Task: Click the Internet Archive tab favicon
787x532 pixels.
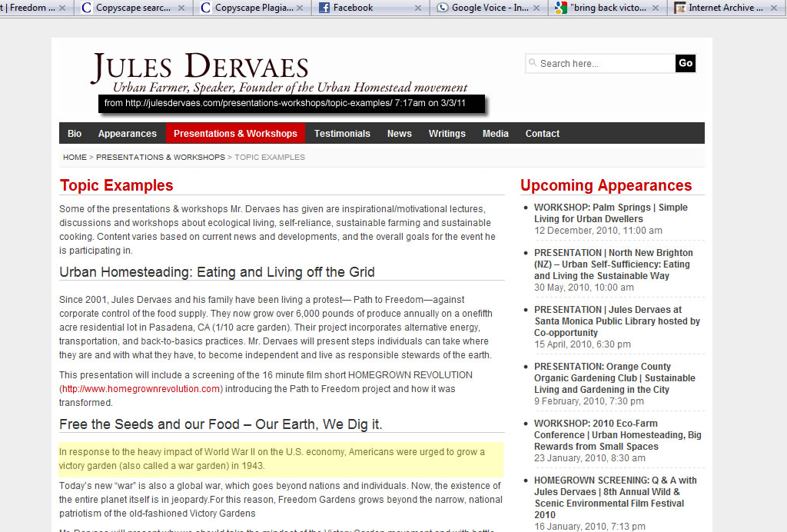Action: coord(679,8)
